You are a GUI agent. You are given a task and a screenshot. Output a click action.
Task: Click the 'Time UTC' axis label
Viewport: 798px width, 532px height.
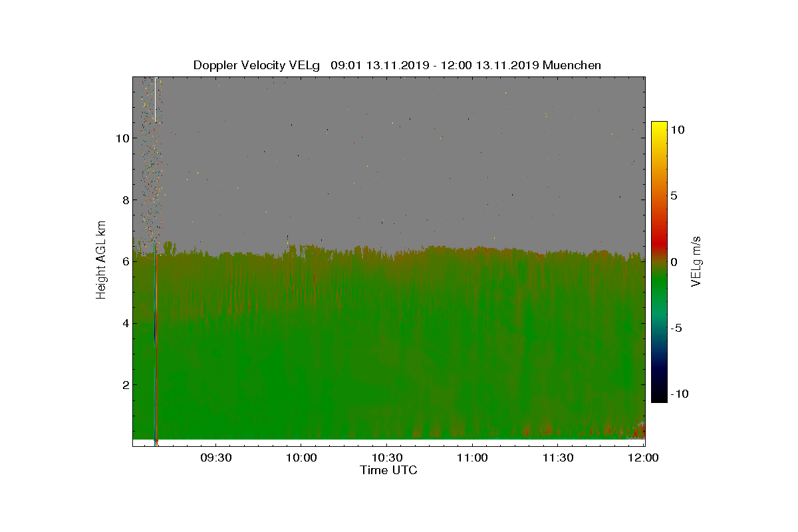pos(388,470)
